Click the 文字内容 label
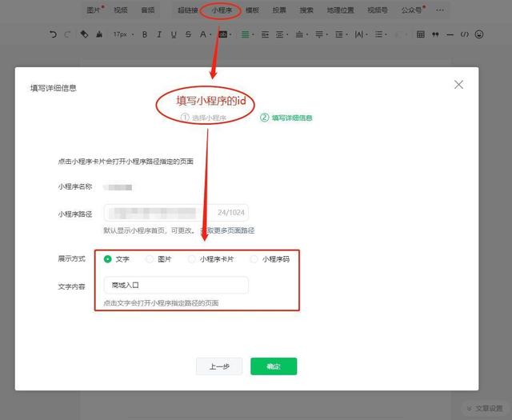This screenshot has width=512, height=420. click(71, 286)
